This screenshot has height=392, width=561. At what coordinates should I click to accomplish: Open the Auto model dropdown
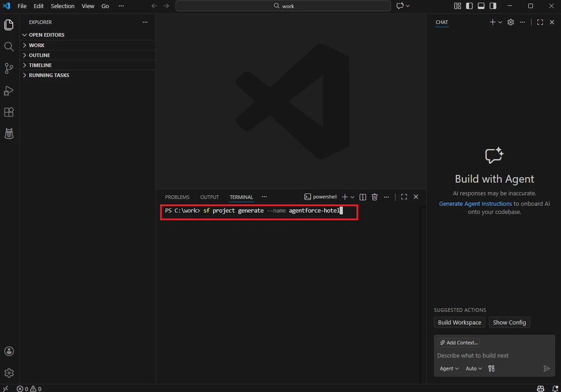point(474,369)
